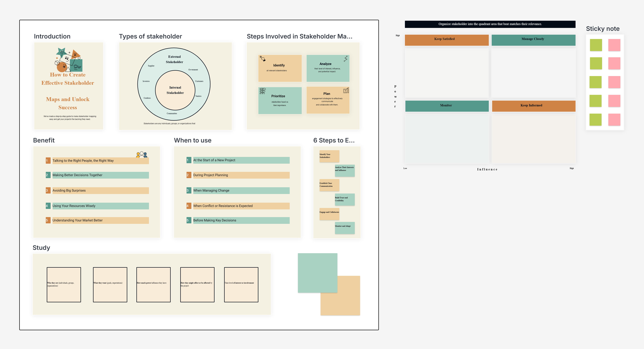Select the Types of stakeholder section title
Image resolution: width=644 pixels, height=349 pixels.
(150, 36)
